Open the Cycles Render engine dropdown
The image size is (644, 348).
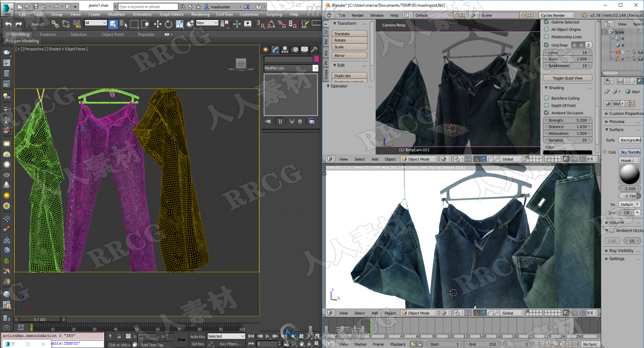click(558, 15)
